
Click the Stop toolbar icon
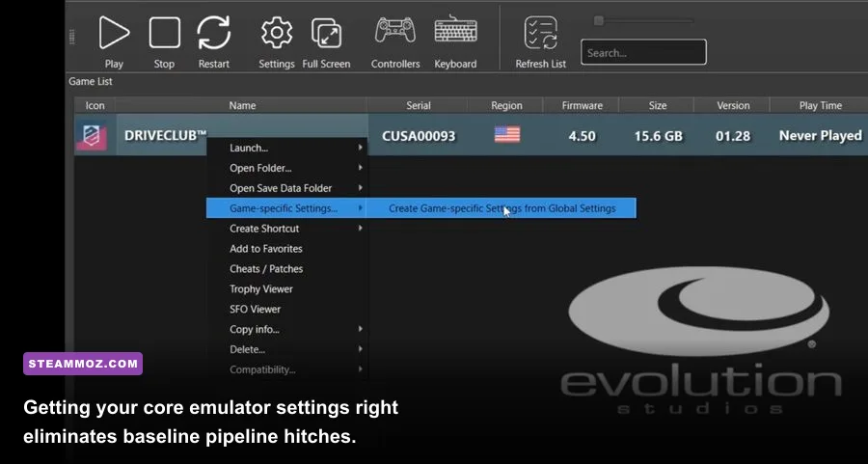coord(164,33)
